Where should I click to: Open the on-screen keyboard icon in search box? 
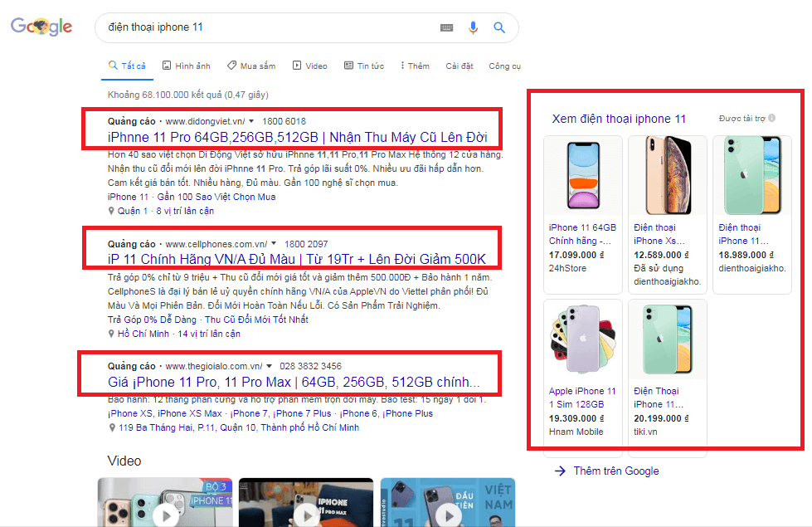pos(446,27)
